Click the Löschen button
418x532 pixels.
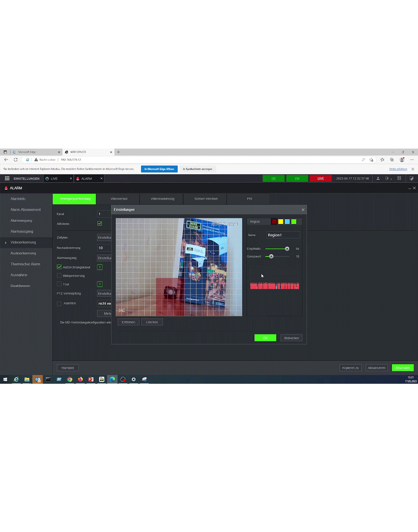pos(152,322)
